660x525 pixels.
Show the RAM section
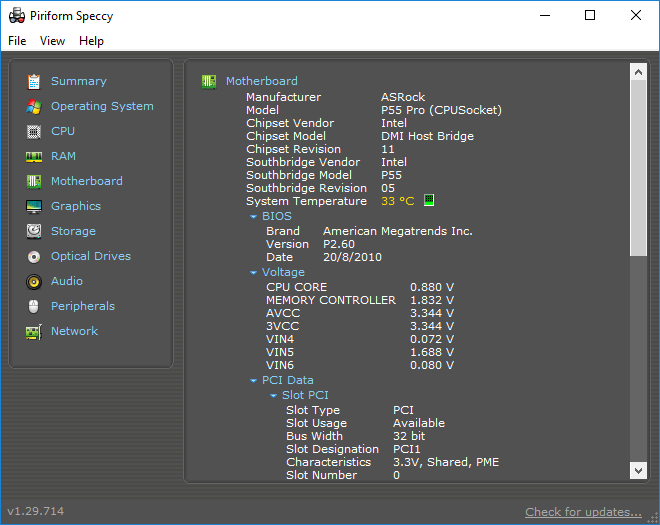pos(63,156)
